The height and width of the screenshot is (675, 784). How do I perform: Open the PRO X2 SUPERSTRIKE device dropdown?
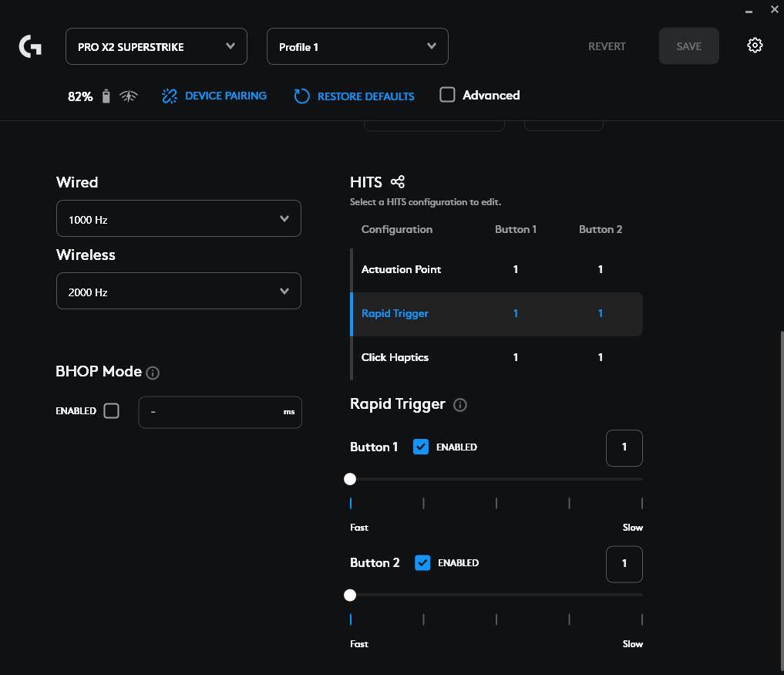pos(156,47)
